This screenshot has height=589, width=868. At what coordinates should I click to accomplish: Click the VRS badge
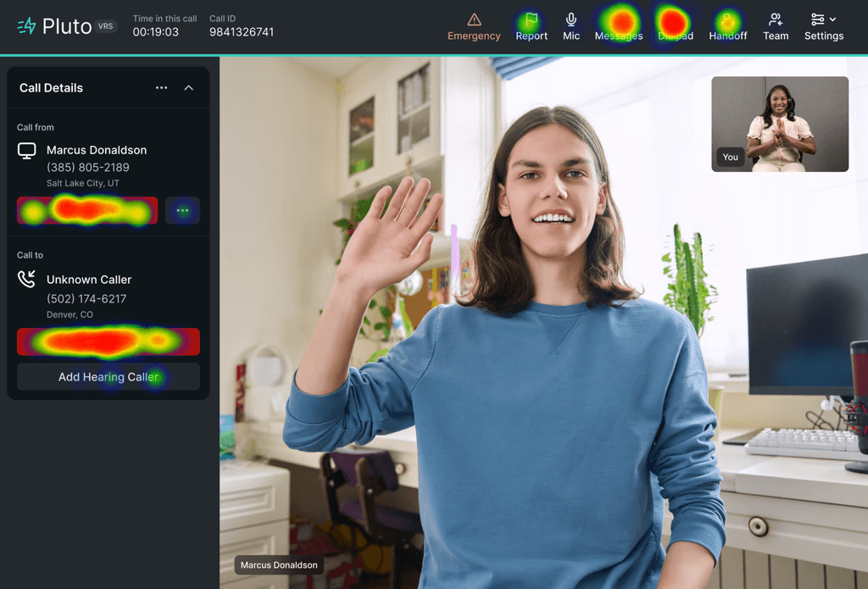tap(105, 26)
